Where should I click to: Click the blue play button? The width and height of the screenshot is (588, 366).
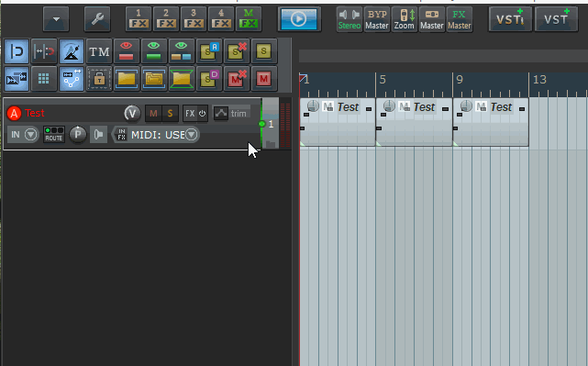pos(299,18)
